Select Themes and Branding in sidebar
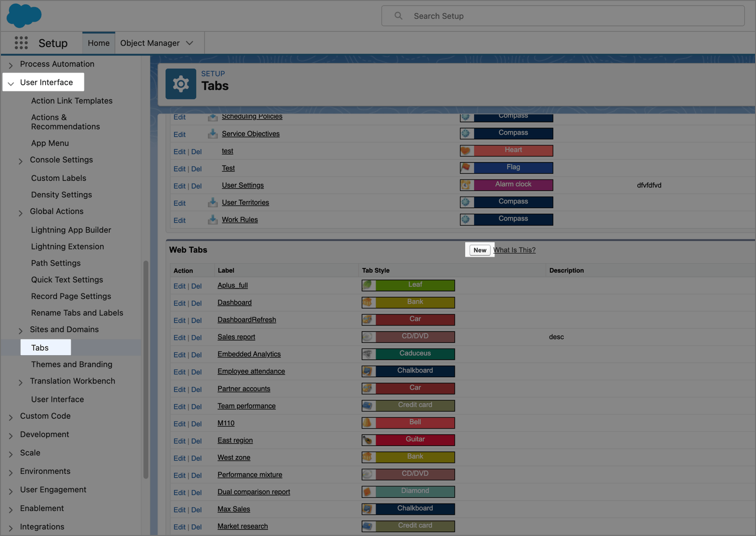 tap(72, 364)
